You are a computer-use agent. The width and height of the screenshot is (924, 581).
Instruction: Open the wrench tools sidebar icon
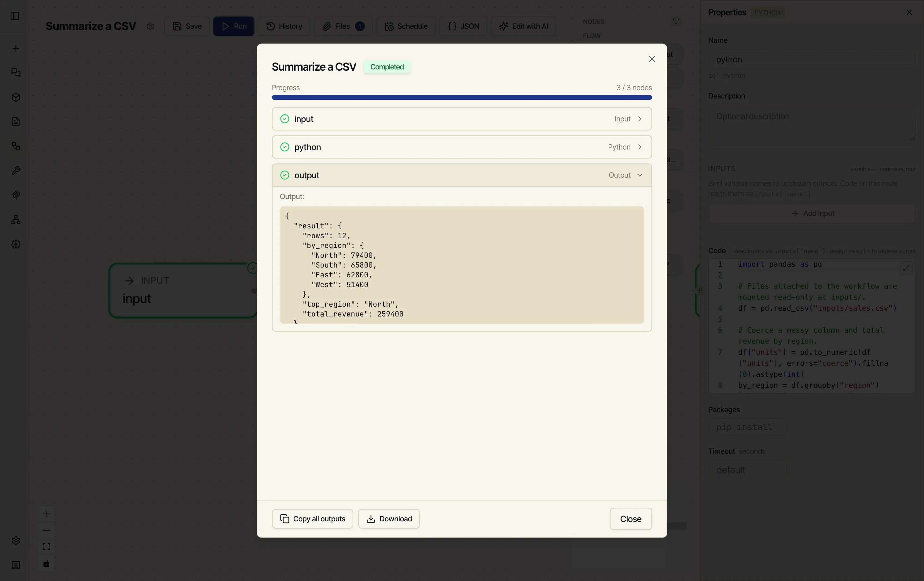click(16, 171)
